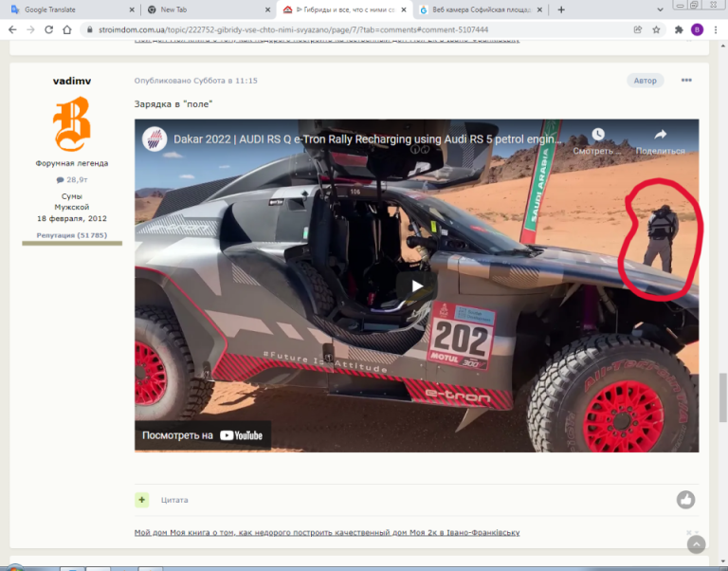This screenshot has width=728, height=571.
Task: Click the YouTube channel logo in video
Action: coord(155,138)
